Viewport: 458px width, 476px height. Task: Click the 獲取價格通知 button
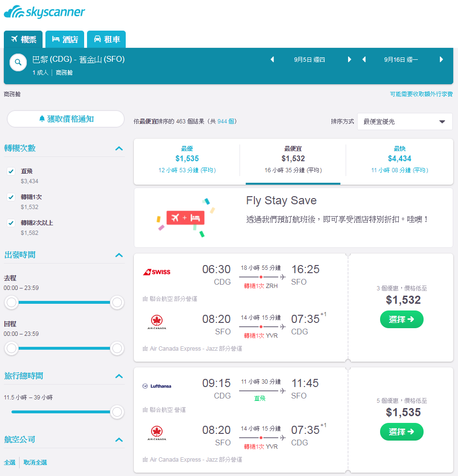coord(66,119)
